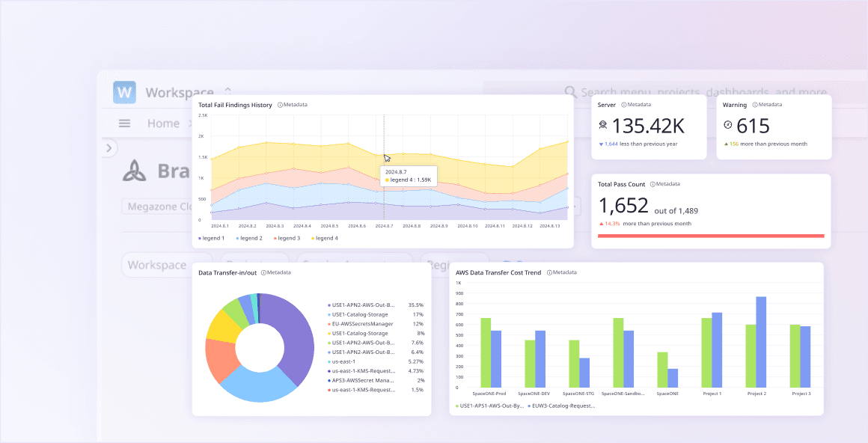Open the Workspace filter dropdown
Screen dimensions: 868x443
pyautogui.click(x=167, y=265)
